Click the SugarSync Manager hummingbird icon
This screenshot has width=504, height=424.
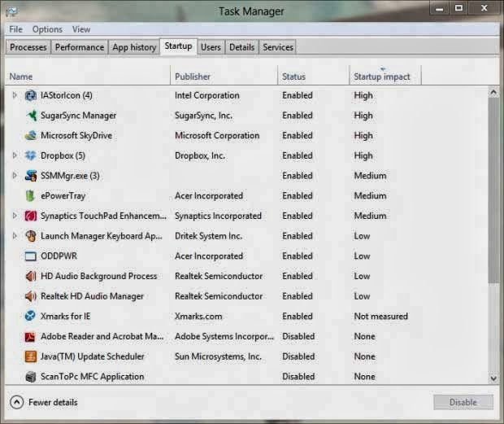[x=31, y=116]
